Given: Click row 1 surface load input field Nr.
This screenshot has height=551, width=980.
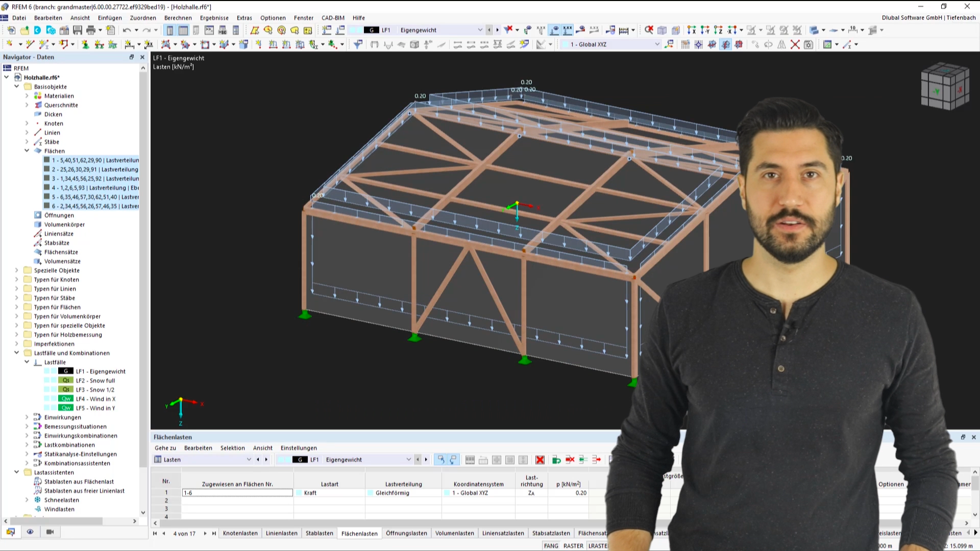Looking at the screenshot, I should 166,492.
